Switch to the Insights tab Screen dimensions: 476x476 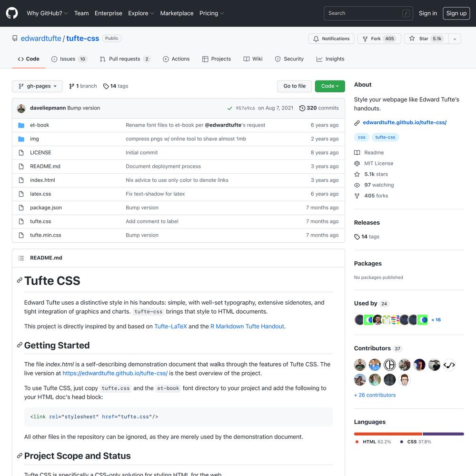tap(330, 59)
